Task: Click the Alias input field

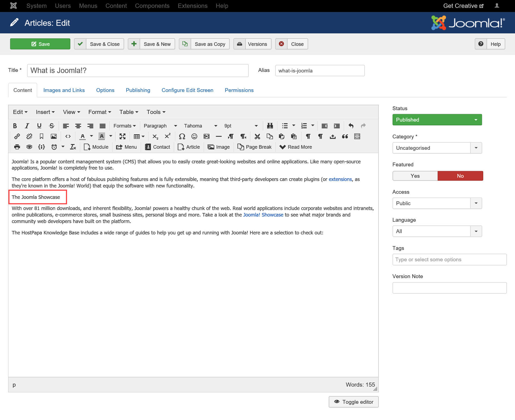Action: click(320, 71)
